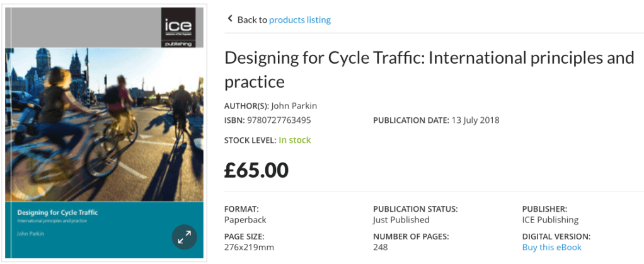Screen dimensions: 644x264
Task: Click the book cover photo of cyclists
Action: pos(105,125)
